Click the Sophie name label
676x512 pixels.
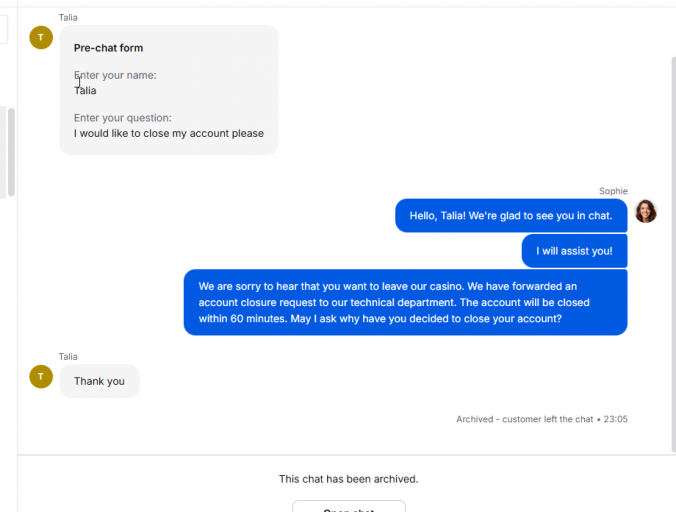613,191
